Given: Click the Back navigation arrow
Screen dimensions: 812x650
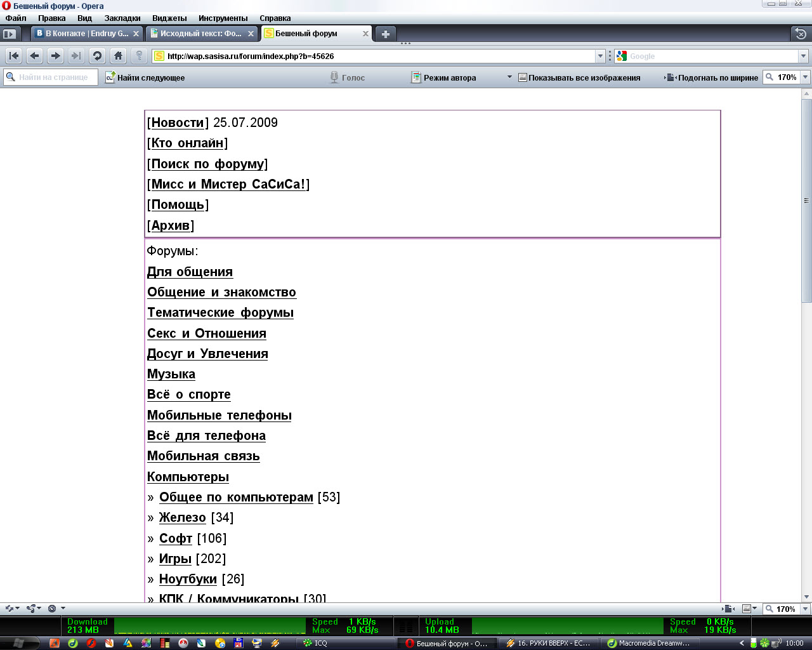Looking at the screenshot, I should click(x=35, y=56).
